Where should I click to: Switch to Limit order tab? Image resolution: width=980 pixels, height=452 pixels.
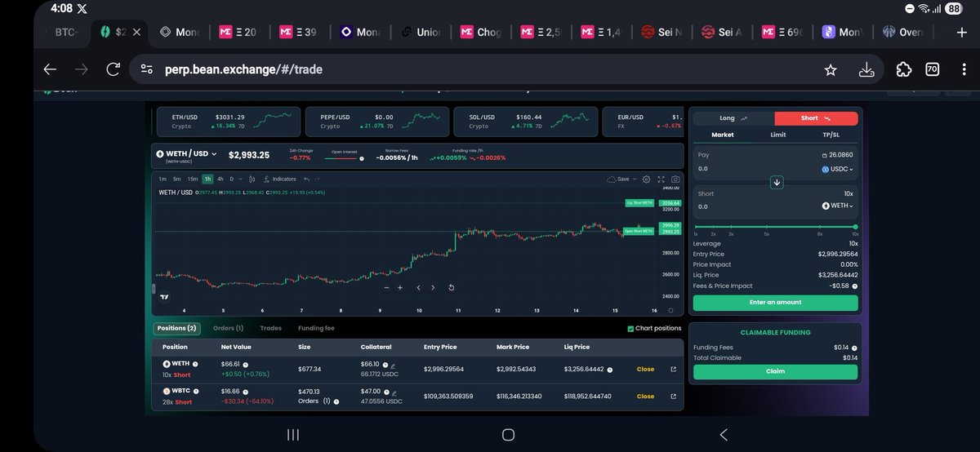tap(778, 135)
